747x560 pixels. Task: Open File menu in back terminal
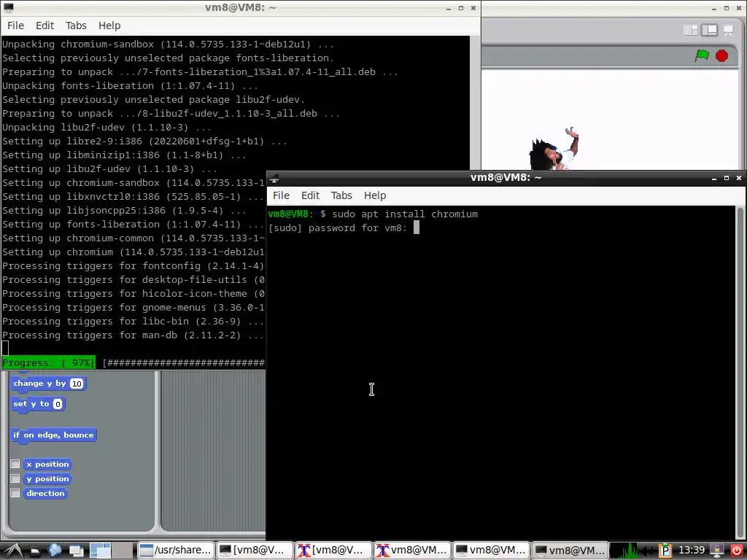click(16, 26)
